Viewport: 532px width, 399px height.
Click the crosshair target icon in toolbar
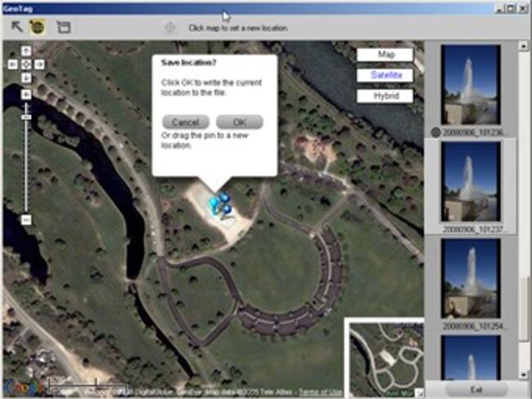pyautogui.click(x=170, y=27)
